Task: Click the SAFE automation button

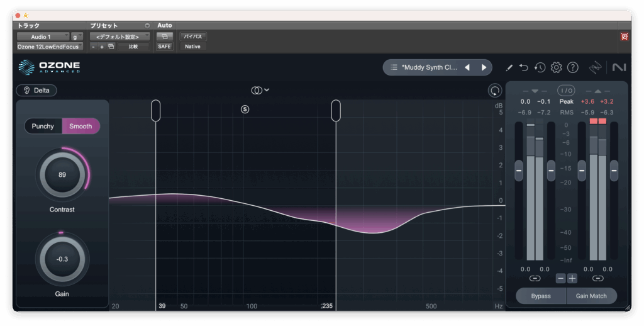Action: pyautogui.click(x=164, y=47)
